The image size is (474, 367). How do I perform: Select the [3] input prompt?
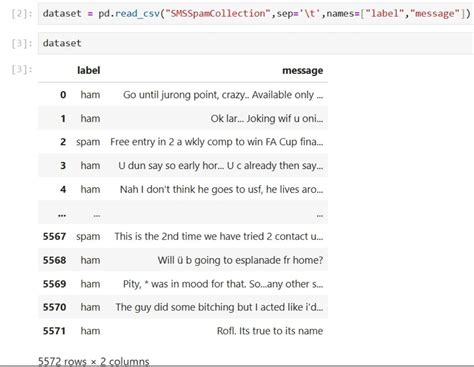[22, 43]
